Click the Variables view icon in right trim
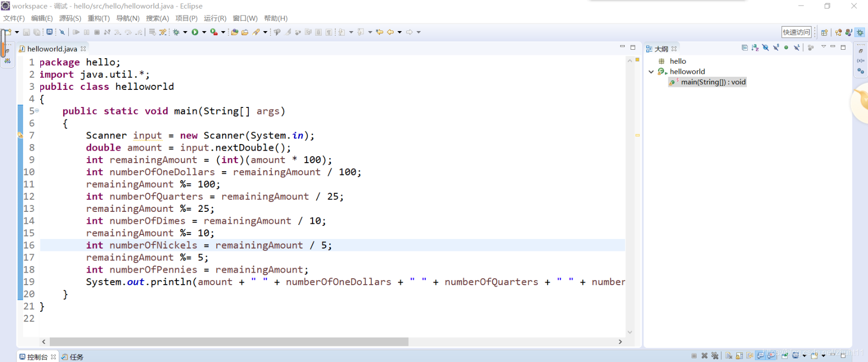 [x=861, y=61]
